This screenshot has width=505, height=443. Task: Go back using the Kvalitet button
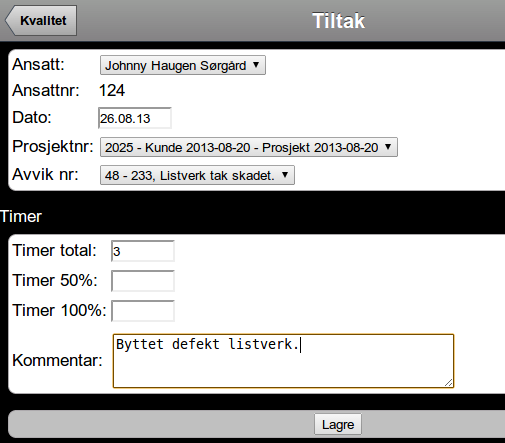[41, 20]
